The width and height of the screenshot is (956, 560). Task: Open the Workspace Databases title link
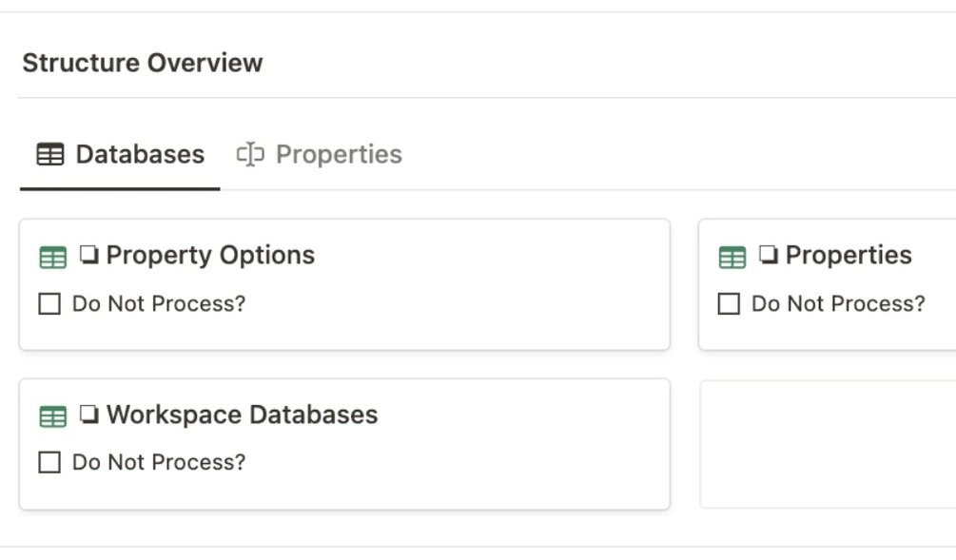[x=242, y=415]
